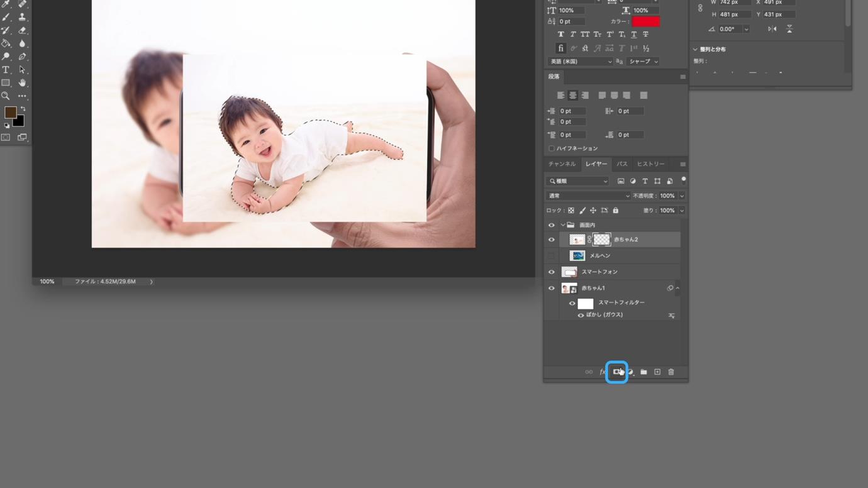Toggle the layer filter on/off switch
This screenshot has height=488, width=868.
[684, 180]
